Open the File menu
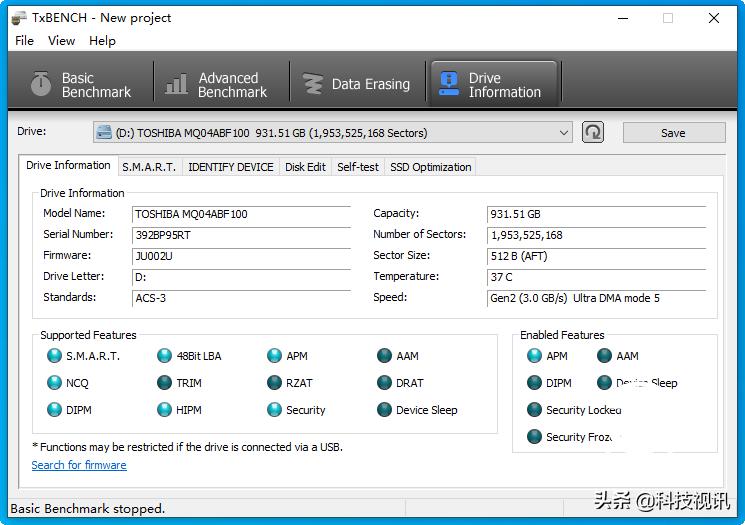The width and height of the screenshot is (745, 525). 25,41
